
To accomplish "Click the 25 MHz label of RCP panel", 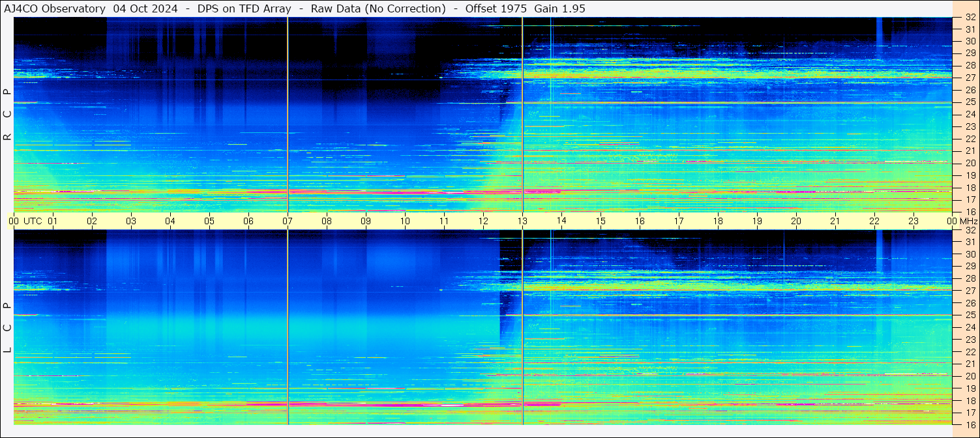I will click(x=970, y=102).
